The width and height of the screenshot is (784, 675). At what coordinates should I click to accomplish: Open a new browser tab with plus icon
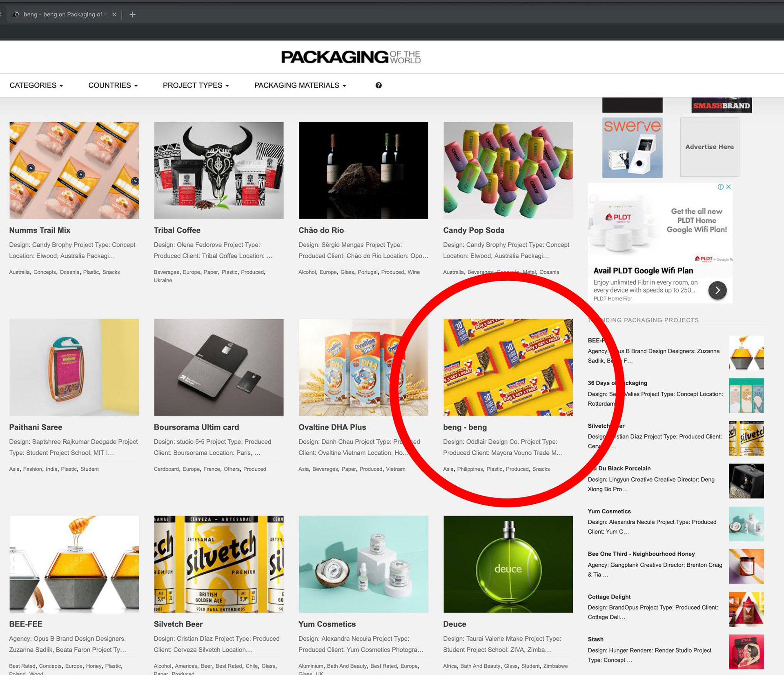[132, 15]
